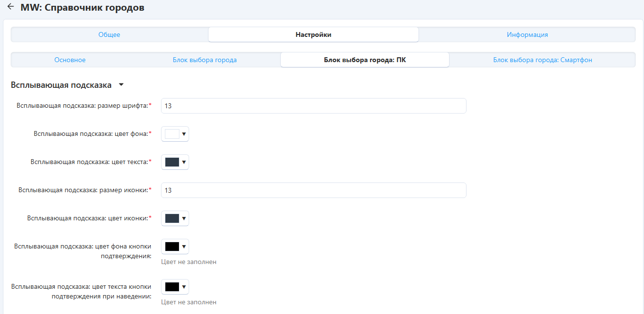Open the Информация tab
The image size is (644, 314).
click(x=527, y=34)
